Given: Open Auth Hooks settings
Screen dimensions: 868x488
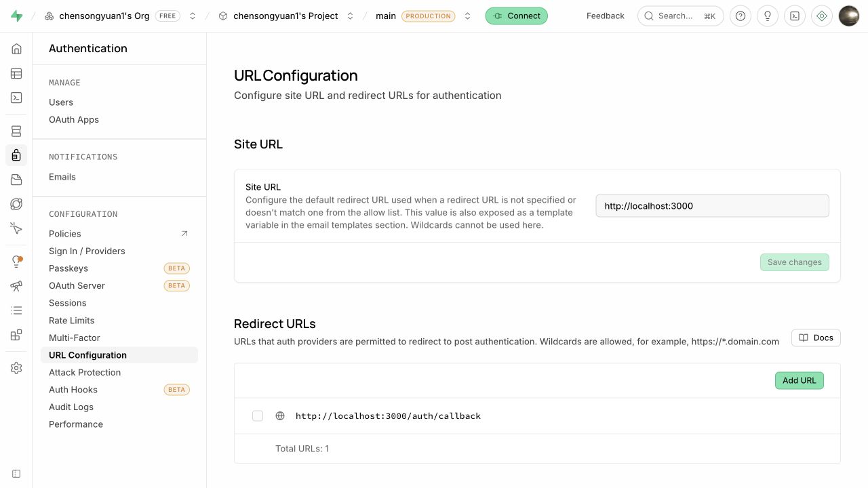Looking at the screenshot, I should [119, 390].
